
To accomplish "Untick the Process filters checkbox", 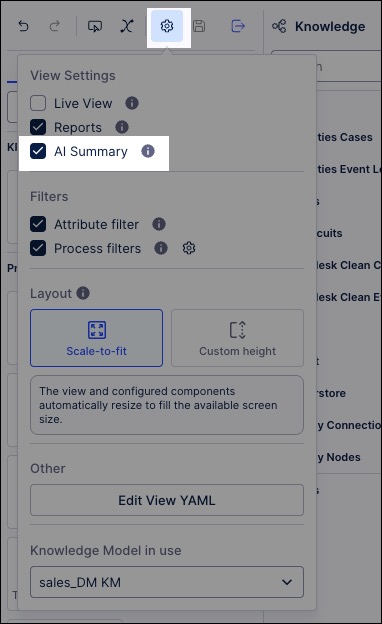I will tap(38, 248).
